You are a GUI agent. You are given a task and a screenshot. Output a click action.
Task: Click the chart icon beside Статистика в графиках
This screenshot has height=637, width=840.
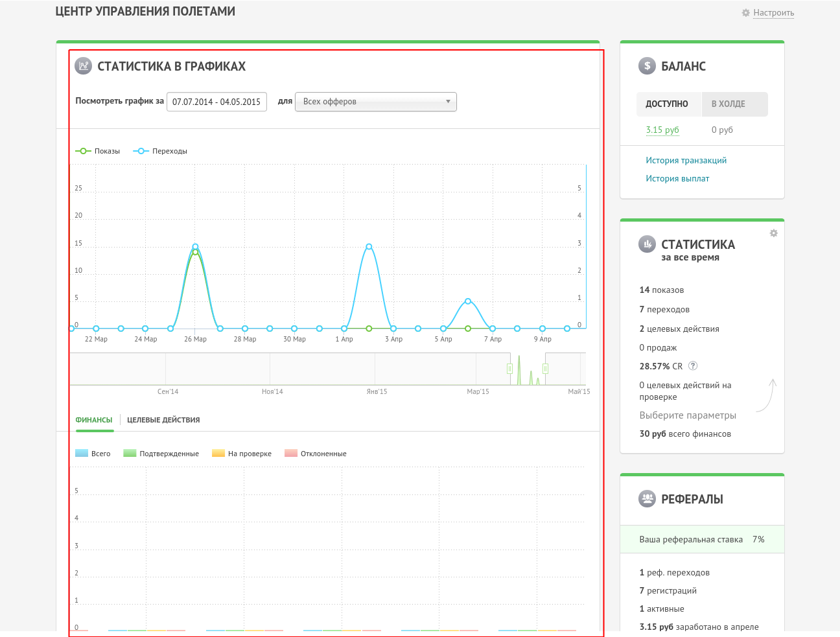point(84,66)
